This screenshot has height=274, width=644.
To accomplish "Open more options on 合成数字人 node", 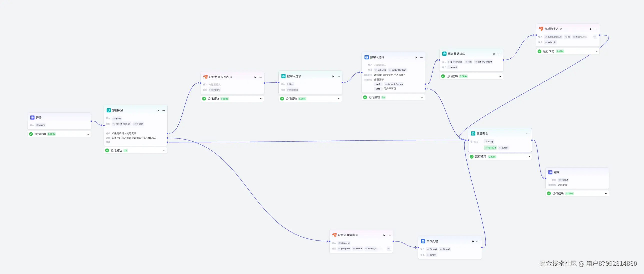I will coord(596,29).
